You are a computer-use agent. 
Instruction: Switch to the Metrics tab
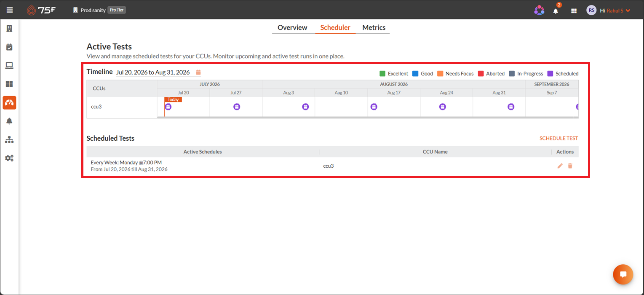tap(374, 27)
